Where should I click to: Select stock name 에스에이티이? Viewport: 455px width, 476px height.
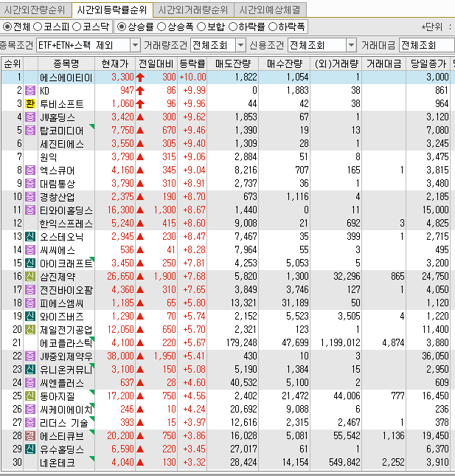pyautogui.click(x=66, y=77)
